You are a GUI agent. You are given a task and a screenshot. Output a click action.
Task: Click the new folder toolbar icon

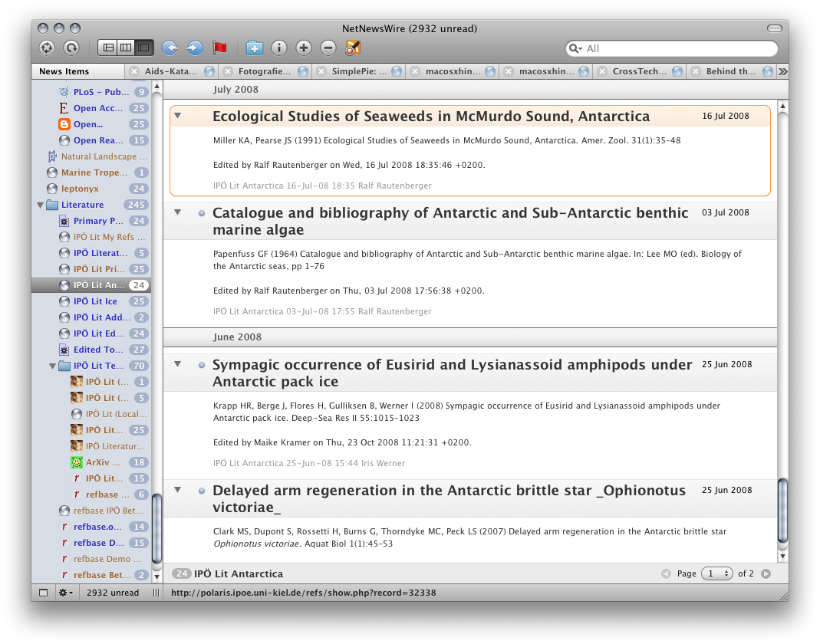coord(254,48)
